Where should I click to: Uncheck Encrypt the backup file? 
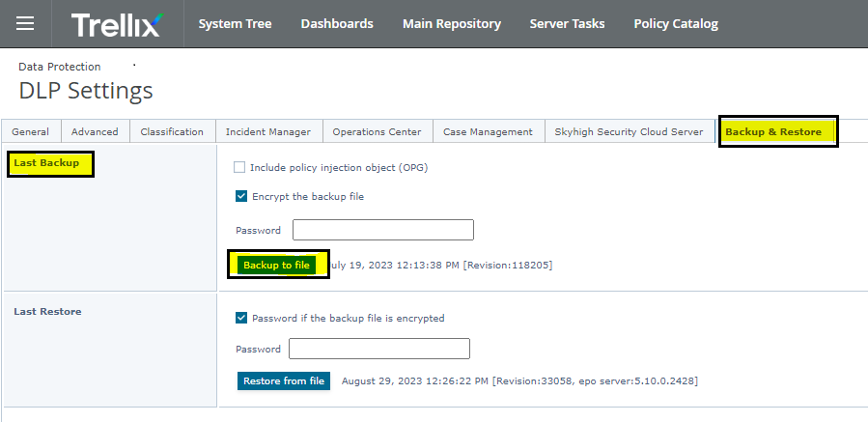click(x=240, y=196)
